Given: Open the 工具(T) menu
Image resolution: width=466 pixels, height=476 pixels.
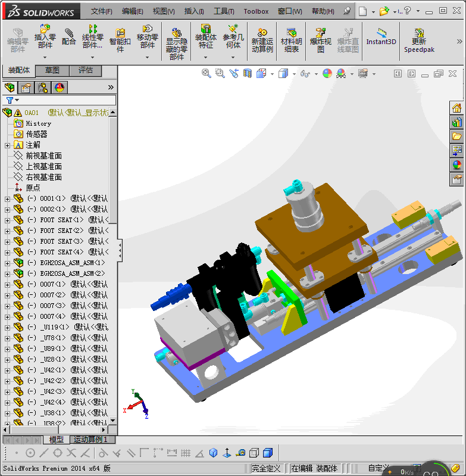Looking at the screenshot, I should [224, 11].
